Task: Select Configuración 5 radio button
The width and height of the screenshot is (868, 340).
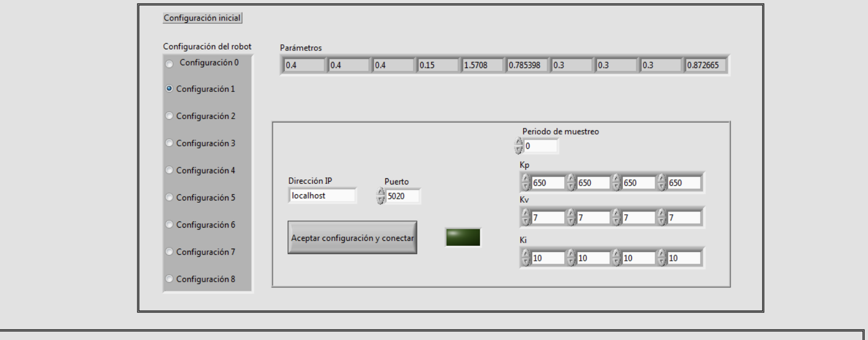Action: pos(170,198)
